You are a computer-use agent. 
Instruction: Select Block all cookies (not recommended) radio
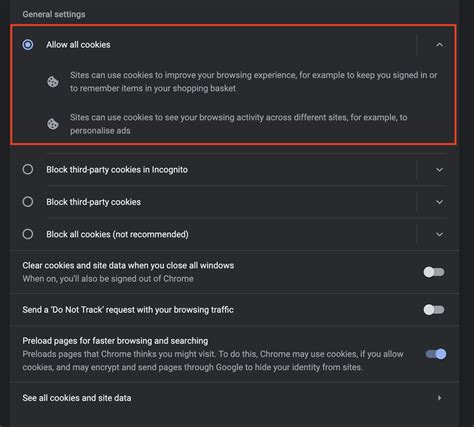coord(28,234)
